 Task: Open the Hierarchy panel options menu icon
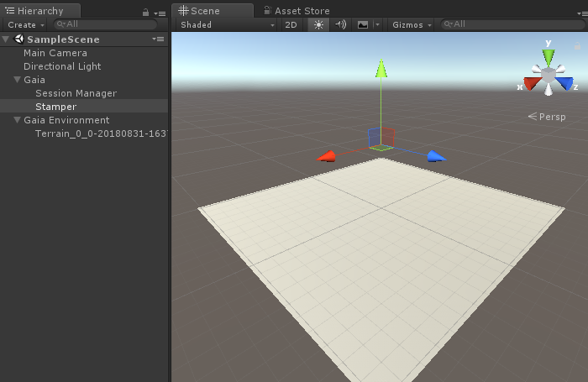click(x=160, y=13)
